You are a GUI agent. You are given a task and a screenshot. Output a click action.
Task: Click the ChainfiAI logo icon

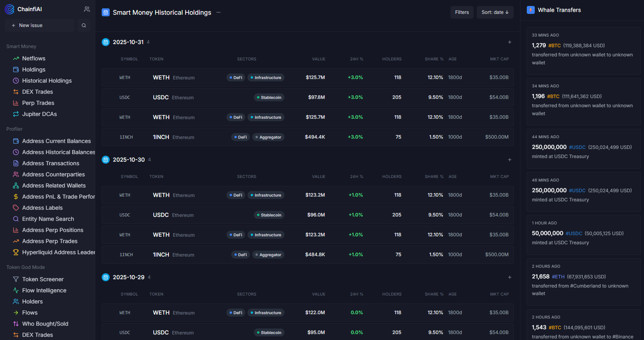pos(10,9)
